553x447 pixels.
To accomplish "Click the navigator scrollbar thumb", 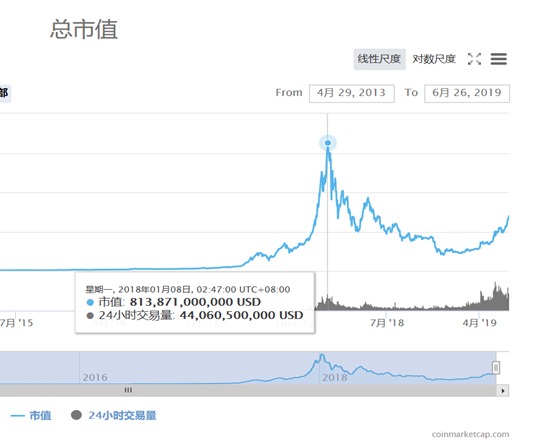I will point(128,390).
